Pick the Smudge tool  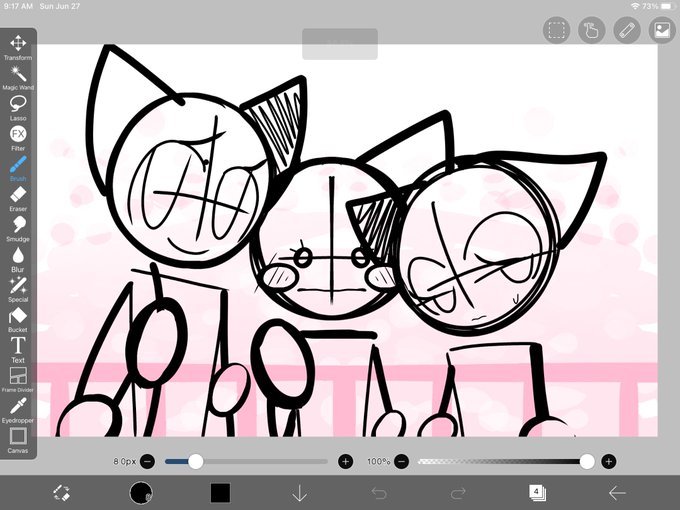tap(18, 230)
